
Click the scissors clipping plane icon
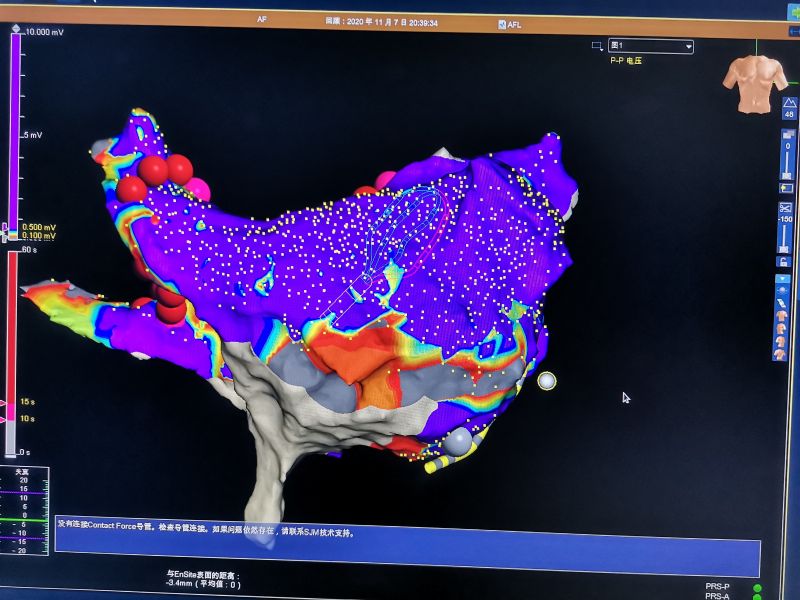coord(786,208)
